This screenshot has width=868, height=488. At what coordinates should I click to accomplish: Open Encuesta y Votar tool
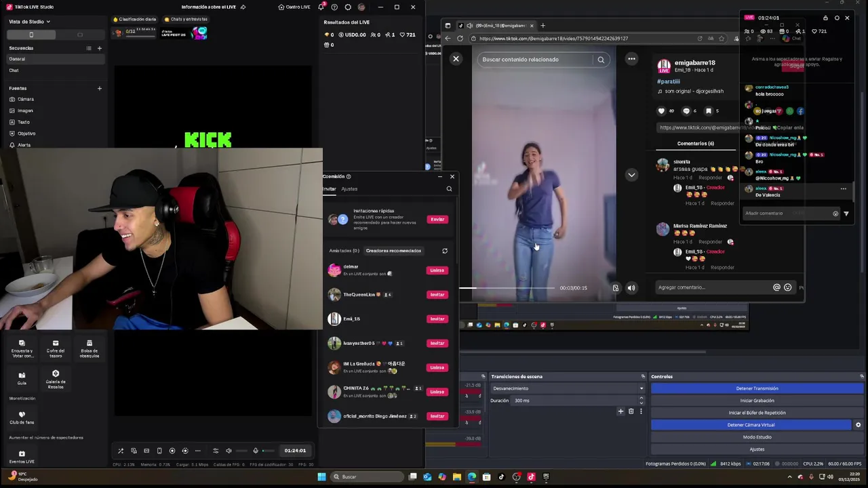(22, 348)
